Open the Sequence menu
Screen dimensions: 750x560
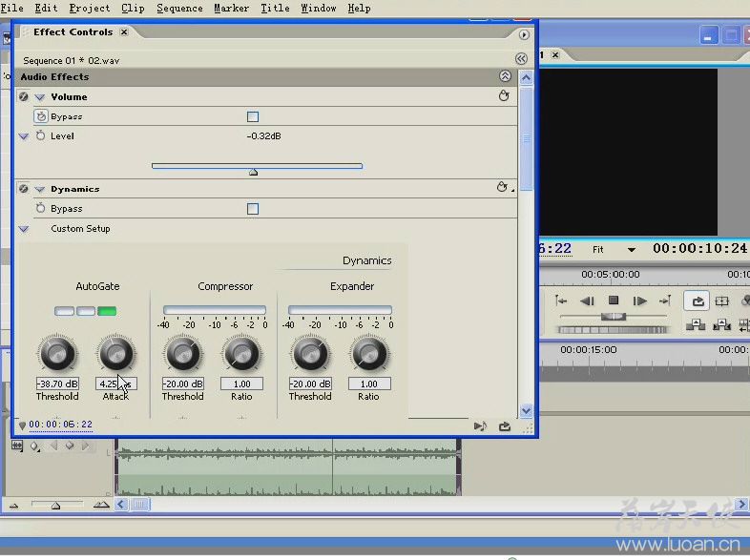[x=179, y=9]
